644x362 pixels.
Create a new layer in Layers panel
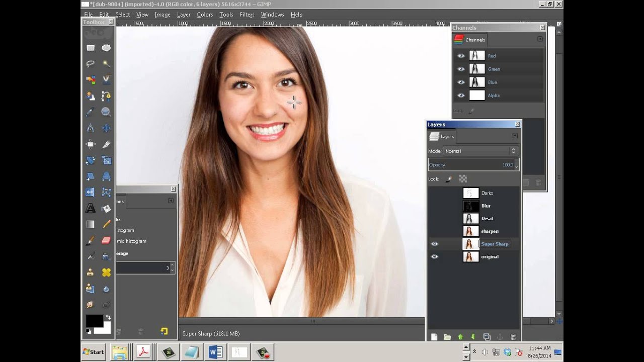[434, 337]
